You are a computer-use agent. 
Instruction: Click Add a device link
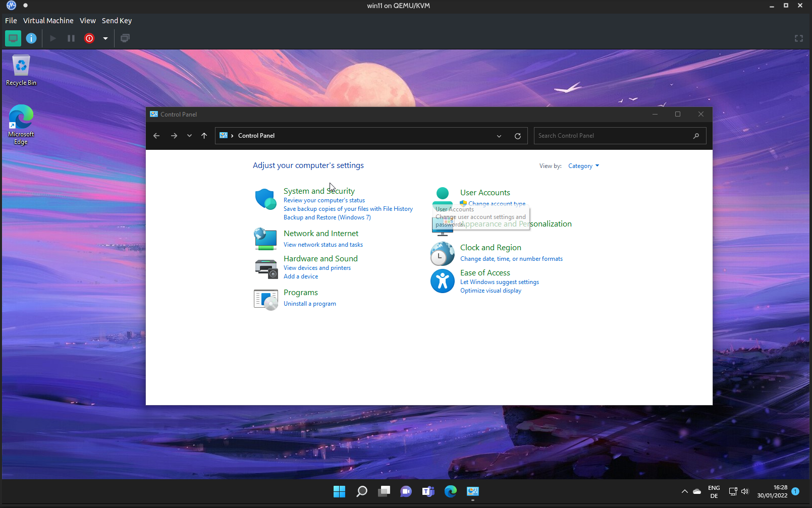tap(301, 276)
